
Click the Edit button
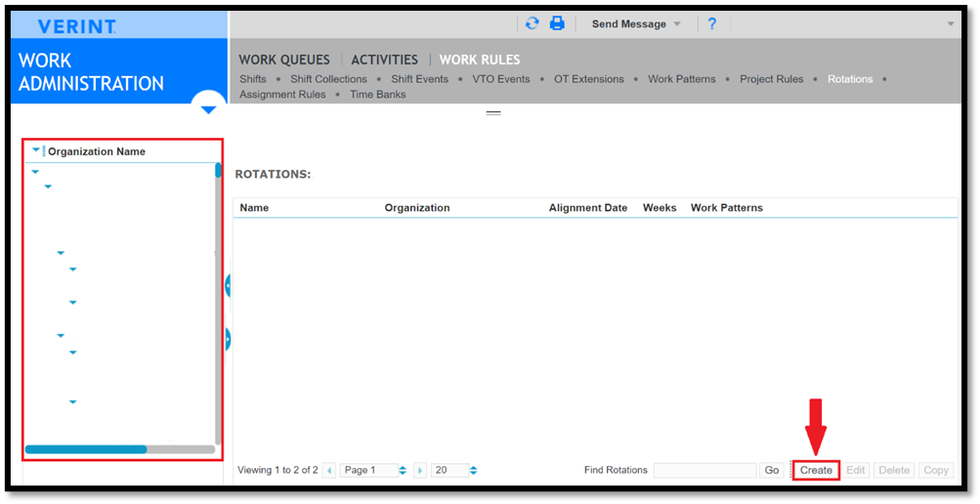coord(856,470)
